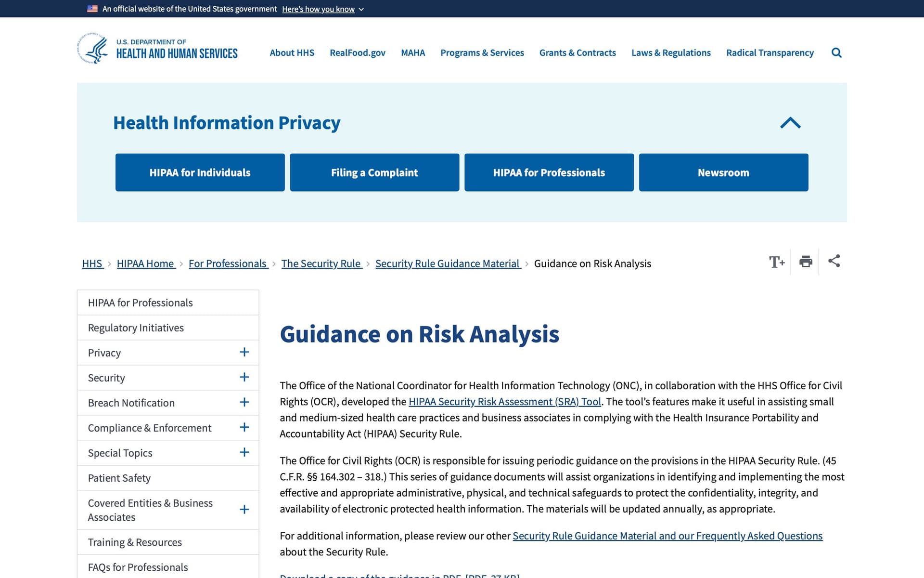Screen dimensions: 924x578
Task: Increase text size with T+ control
Action: coord(776,262)
